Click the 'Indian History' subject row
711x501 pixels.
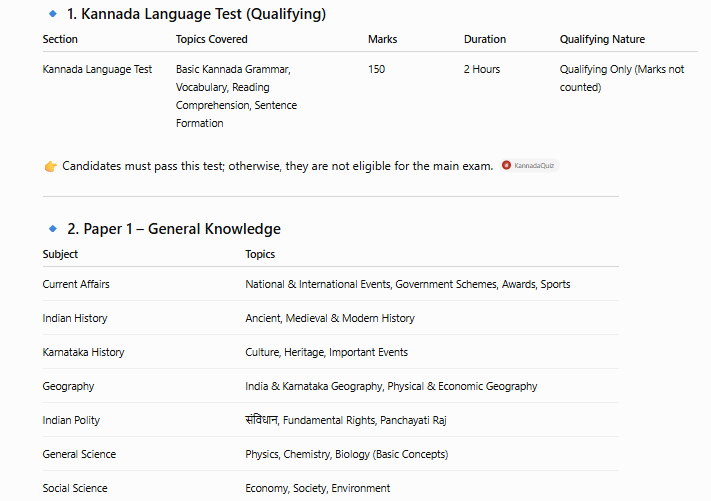[331, 318]
